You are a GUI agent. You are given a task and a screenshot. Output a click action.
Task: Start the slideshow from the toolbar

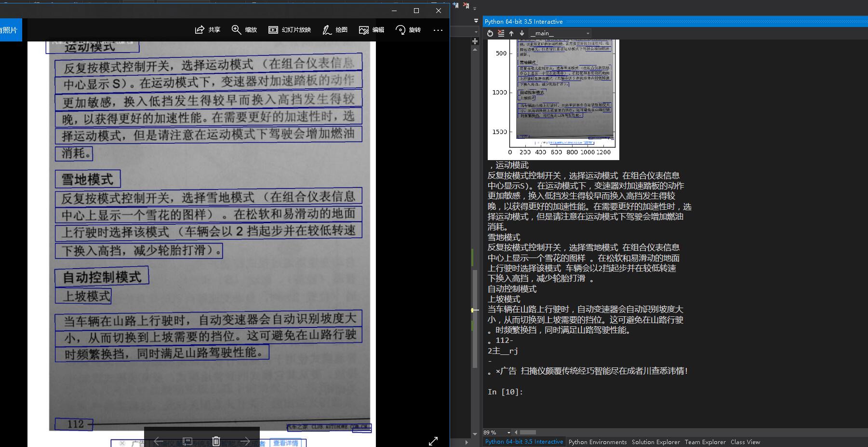[x=273, y=30]
